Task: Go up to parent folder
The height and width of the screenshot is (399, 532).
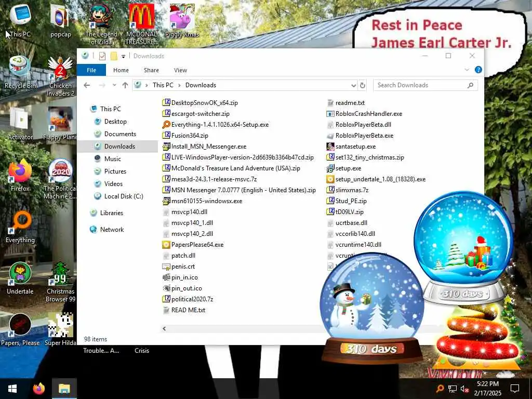Action: point(125,85)
